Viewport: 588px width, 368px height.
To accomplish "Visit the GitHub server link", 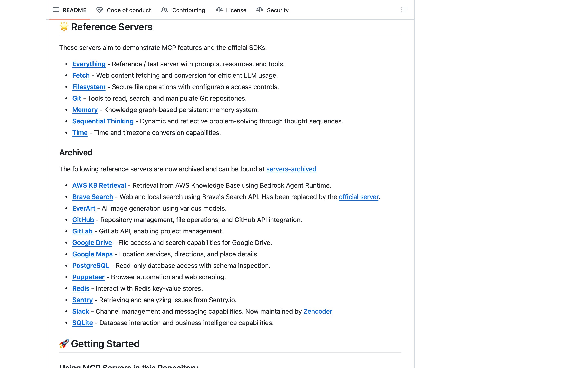I will [83, 220].
